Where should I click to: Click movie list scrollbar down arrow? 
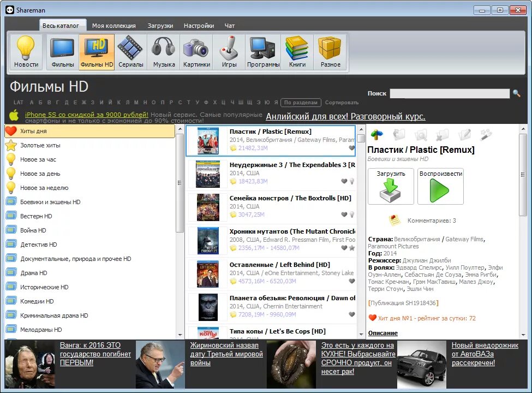point(361,335)
